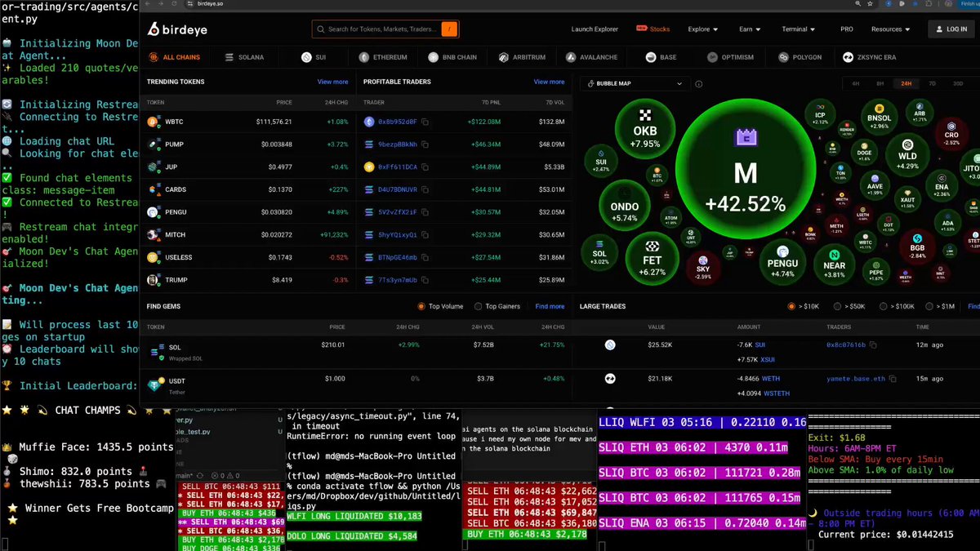This screenshot has height=551, width=980.
Task: Open the Bubble Map dropdown
Action: click(x=635, y=83)
